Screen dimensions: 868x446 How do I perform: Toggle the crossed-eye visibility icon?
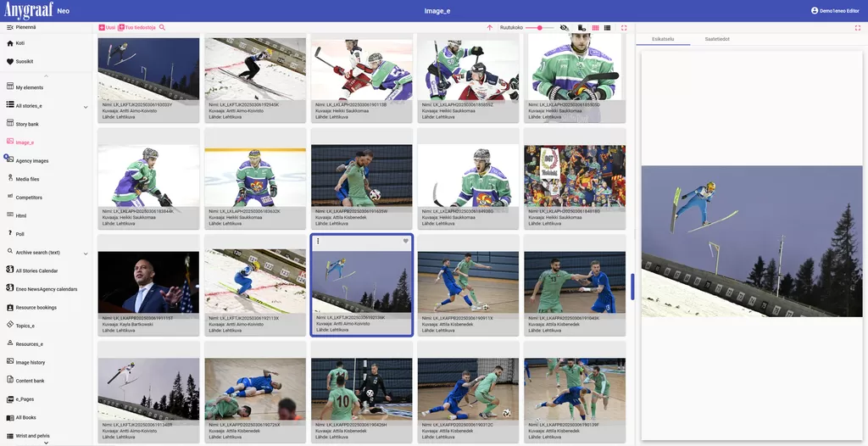(x=564, y=27)
